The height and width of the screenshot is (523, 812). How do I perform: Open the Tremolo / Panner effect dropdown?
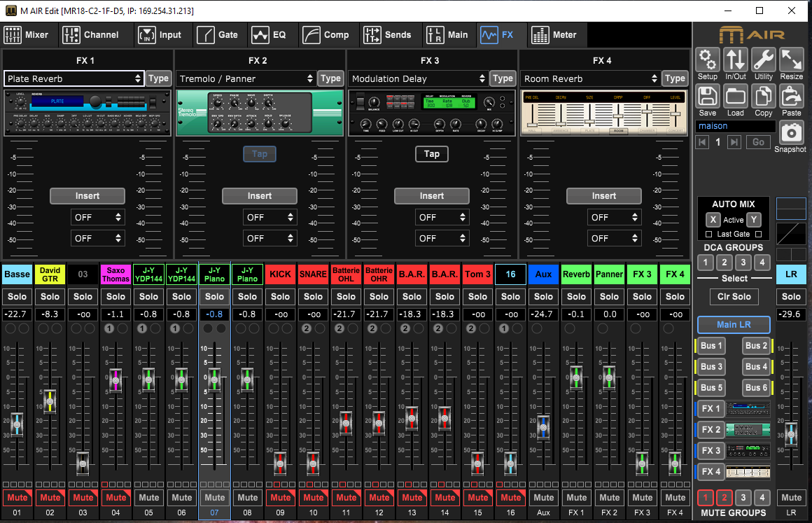pos(246,78)
